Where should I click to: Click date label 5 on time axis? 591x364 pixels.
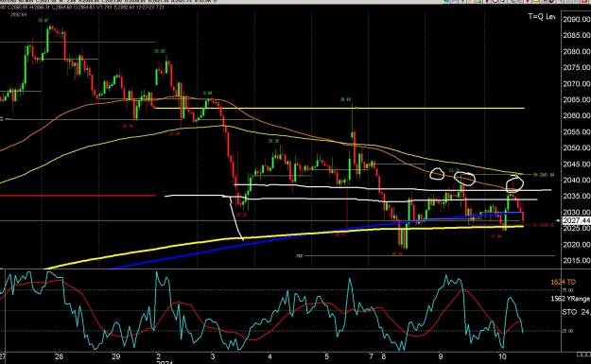point(326,356)
